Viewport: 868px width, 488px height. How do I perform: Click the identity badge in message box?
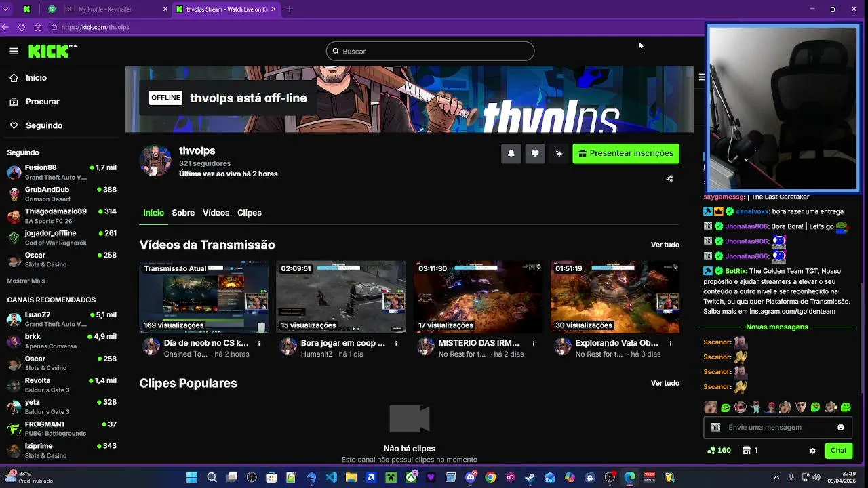[715, 428]
